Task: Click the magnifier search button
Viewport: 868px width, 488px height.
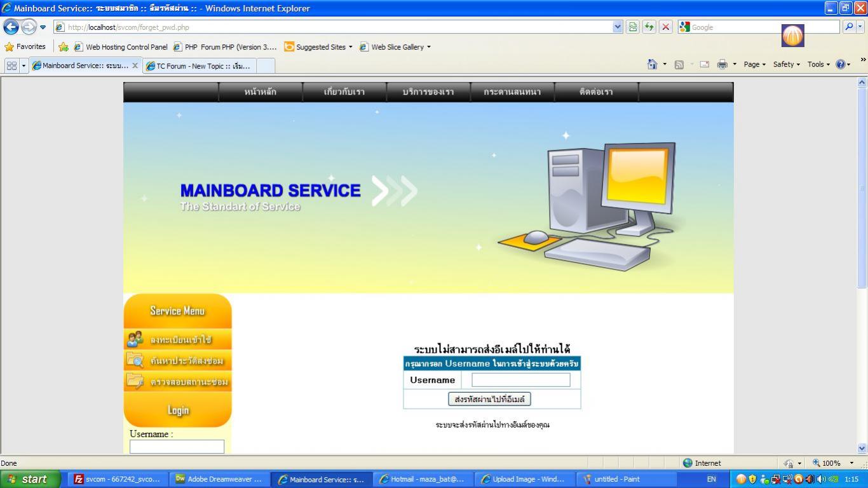Action: click(848, 27)
